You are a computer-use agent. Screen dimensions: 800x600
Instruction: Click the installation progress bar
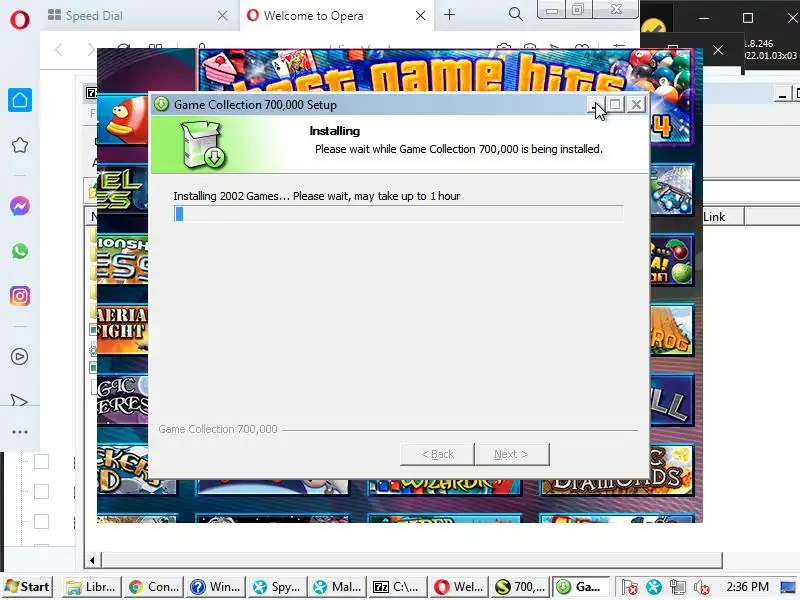click(x=398, y=214)
